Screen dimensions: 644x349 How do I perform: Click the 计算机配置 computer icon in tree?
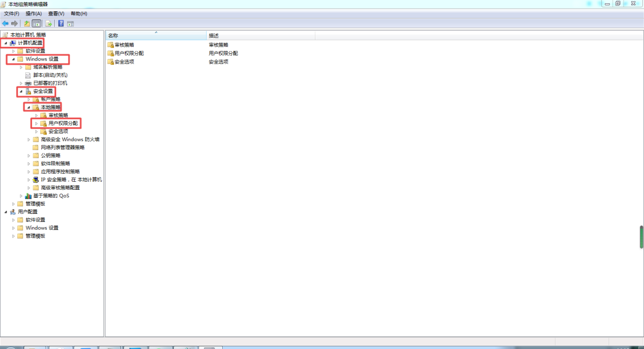point(13,43)
